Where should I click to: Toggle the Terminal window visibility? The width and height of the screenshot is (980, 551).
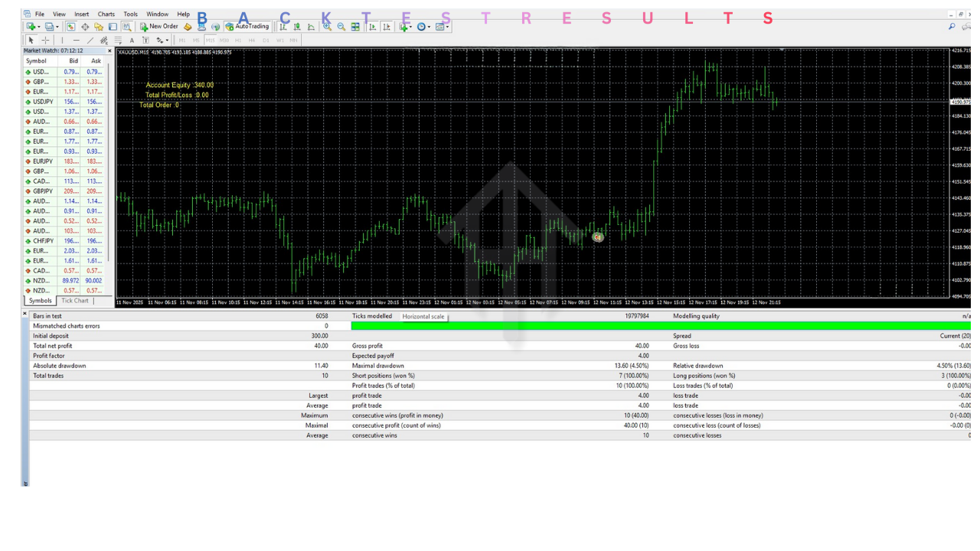point(113,26)
